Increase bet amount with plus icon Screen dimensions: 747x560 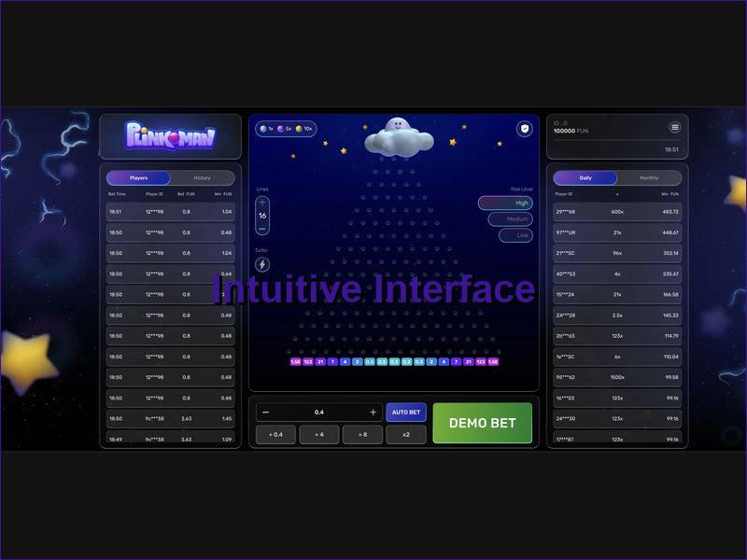point(373,413)
